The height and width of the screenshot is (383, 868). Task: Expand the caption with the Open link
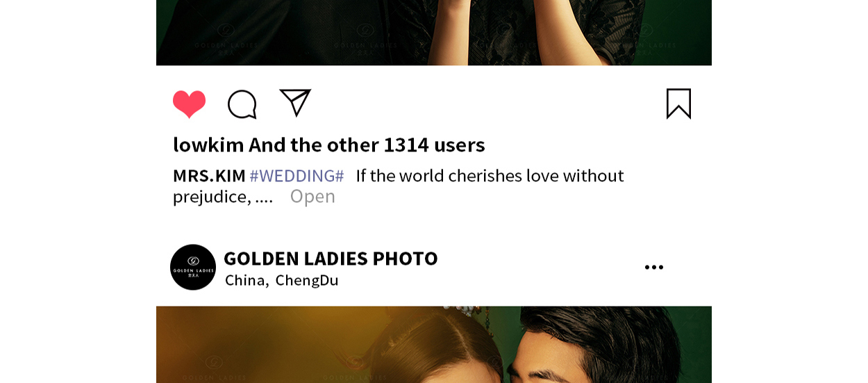(x=312, y=196)
